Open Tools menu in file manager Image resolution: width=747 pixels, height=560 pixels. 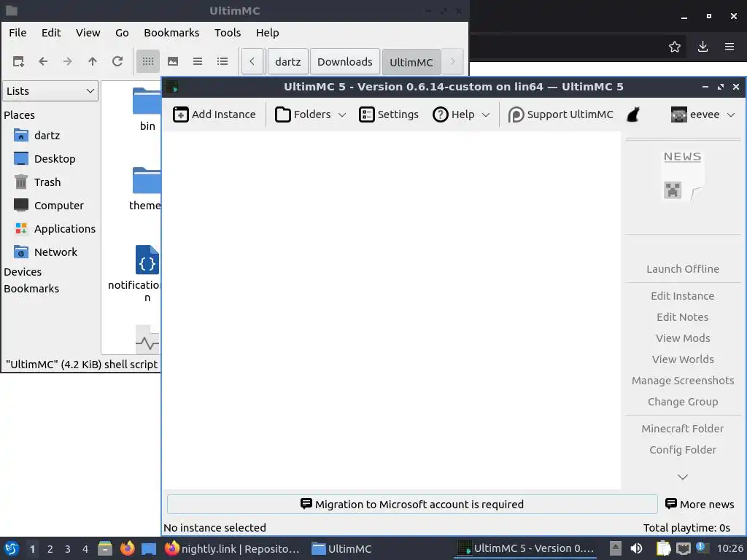point(228,33)
